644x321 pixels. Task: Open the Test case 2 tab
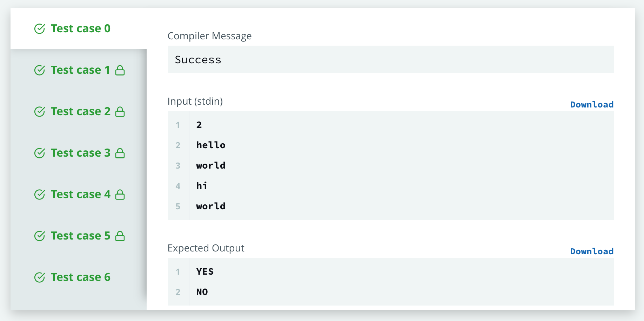80,111
